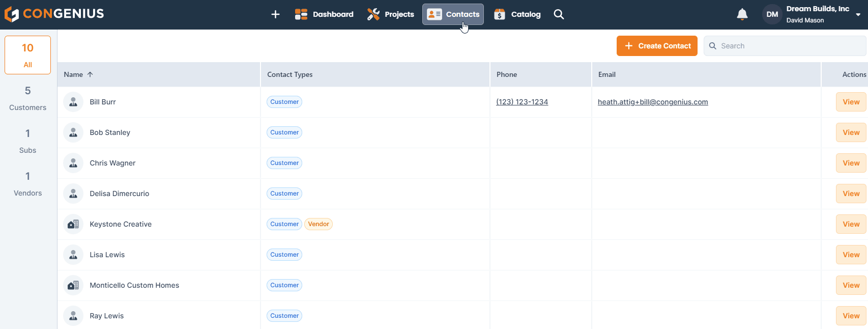868x329 pixels.
Task: Go to the Projects section
Action: [x=391, y=14]
